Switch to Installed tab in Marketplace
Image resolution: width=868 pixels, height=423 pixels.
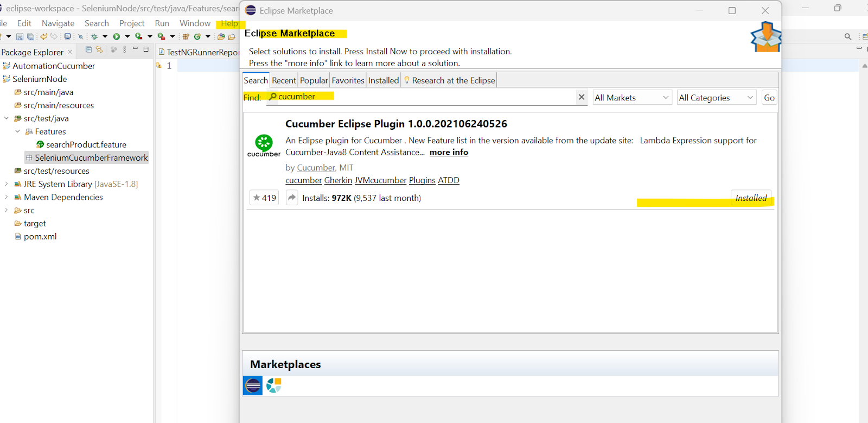pos(384,80)
